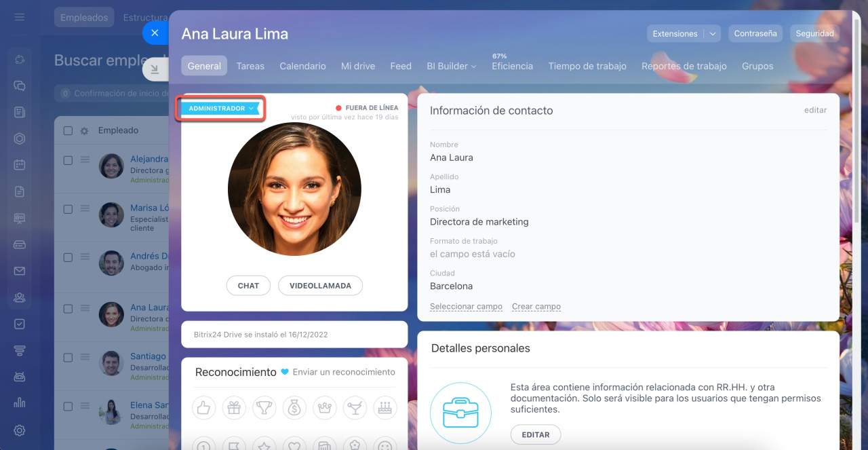Send a birthday cake recognition
Viewport: 868px width, 450px height.
tap(385, 408)
